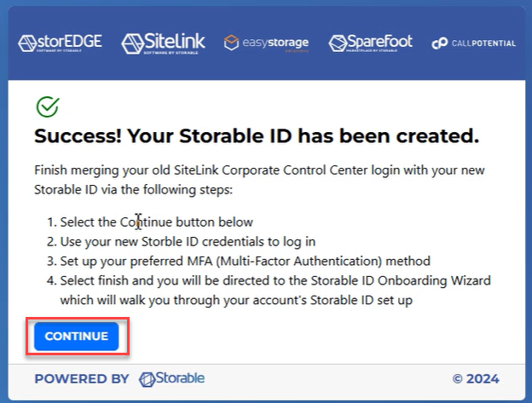Click the storEDGE logo in header
This screenshot has width=532, height=403.
tap(60, 43)
